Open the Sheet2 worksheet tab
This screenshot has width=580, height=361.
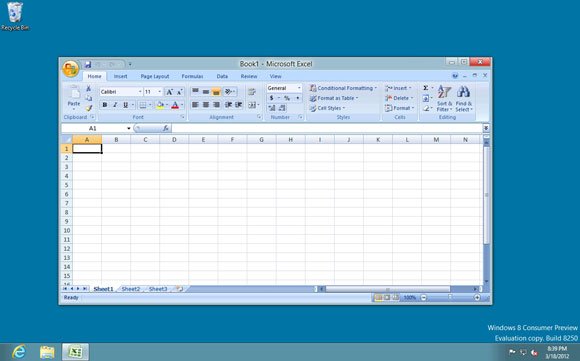(x=131, y=289)
